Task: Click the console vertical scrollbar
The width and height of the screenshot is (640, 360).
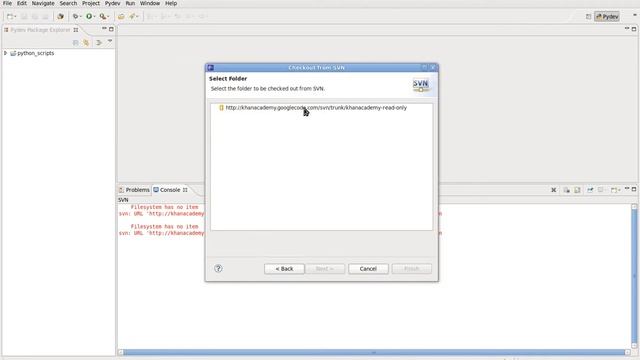Action: [x=634, y=276]
